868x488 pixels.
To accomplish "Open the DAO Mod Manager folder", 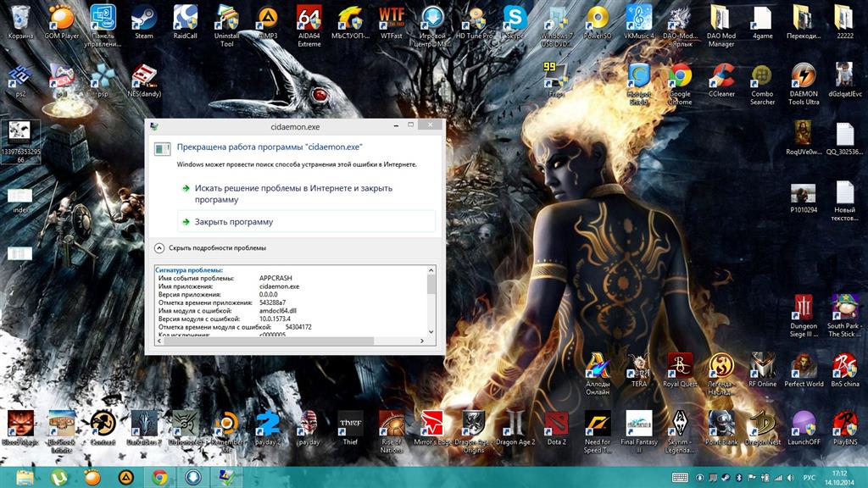I will 721,26.
